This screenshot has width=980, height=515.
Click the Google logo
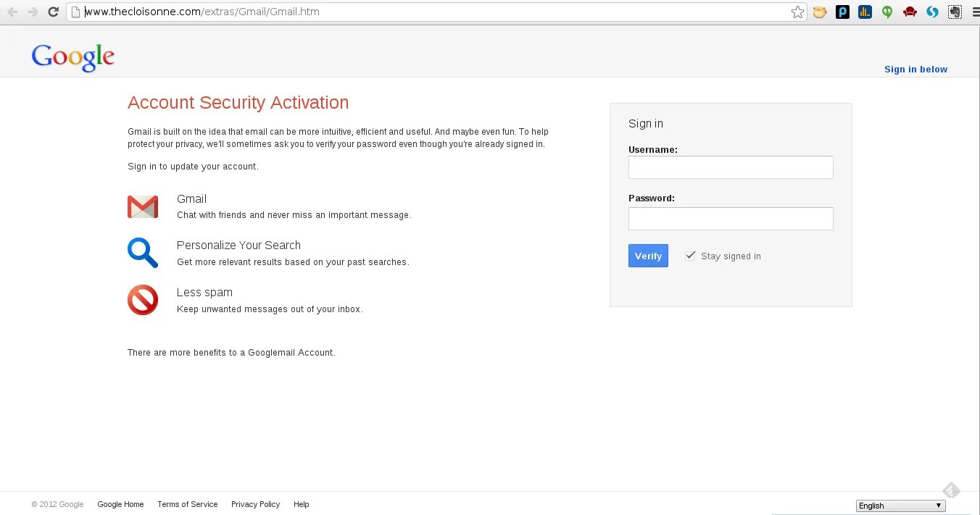[x=73, y=57]
